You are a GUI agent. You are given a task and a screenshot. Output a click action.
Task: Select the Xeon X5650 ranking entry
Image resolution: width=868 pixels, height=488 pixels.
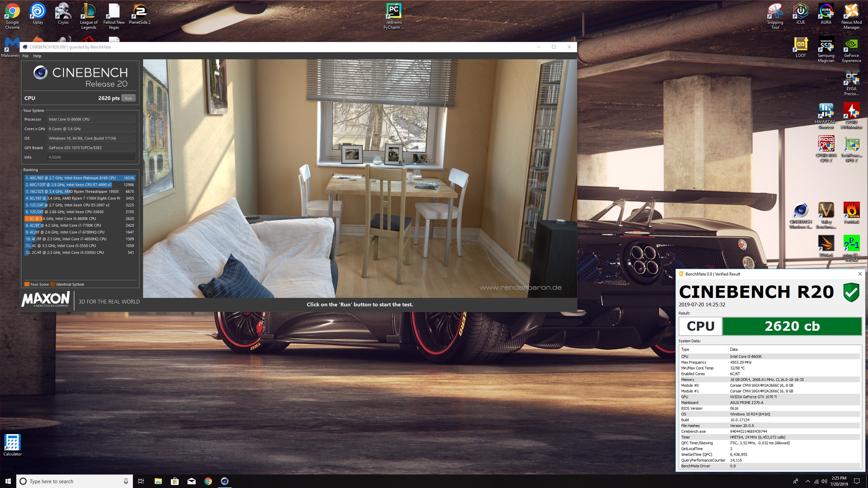click(80, 212)
